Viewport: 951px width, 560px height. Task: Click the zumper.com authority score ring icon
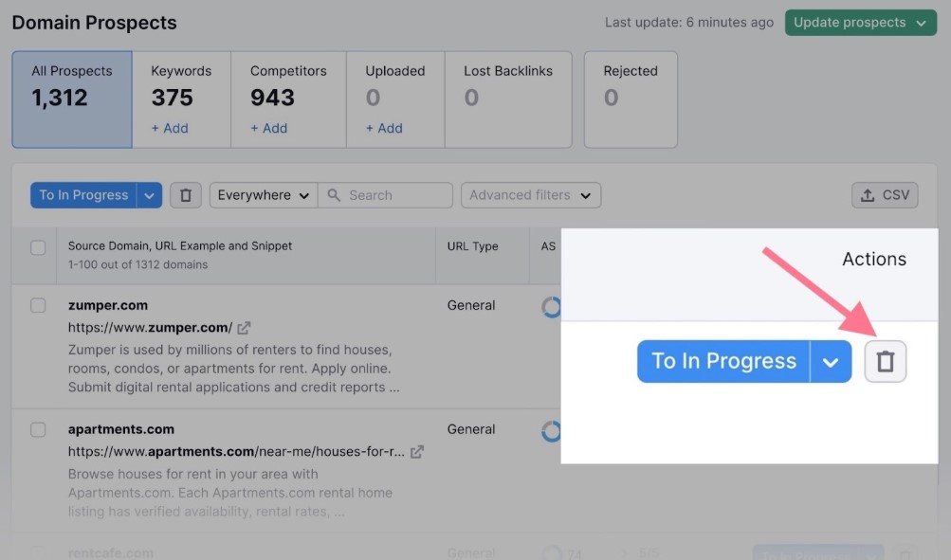(x=551, y=307)
